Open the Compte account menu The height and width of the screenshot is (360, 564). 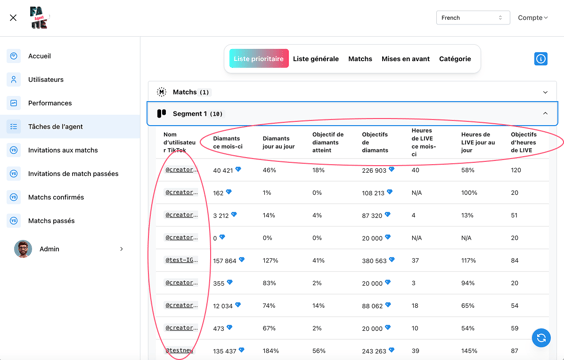(533, 18)
